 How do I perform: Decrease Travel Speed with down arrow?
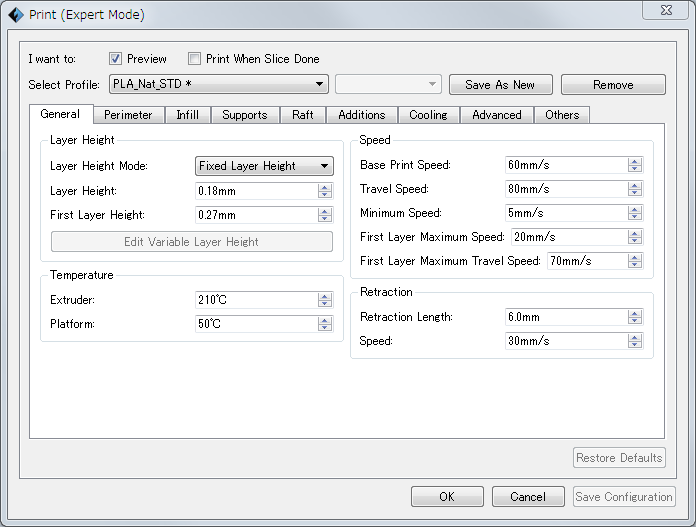point(635,193)
